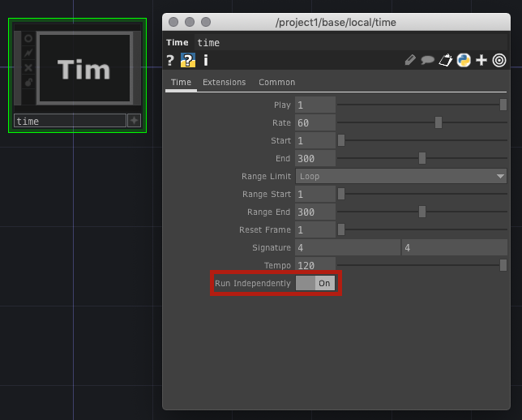This screenshot has height=420, width=522.
Task: Click the End value field showing 300
Action: (315, 159)
